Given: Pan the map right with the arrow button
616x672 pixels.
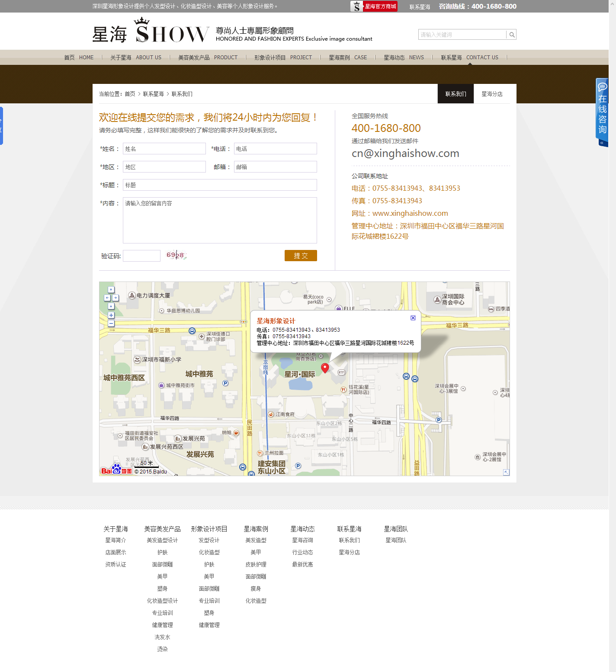Looking at the screenshot, I should 115,298.
